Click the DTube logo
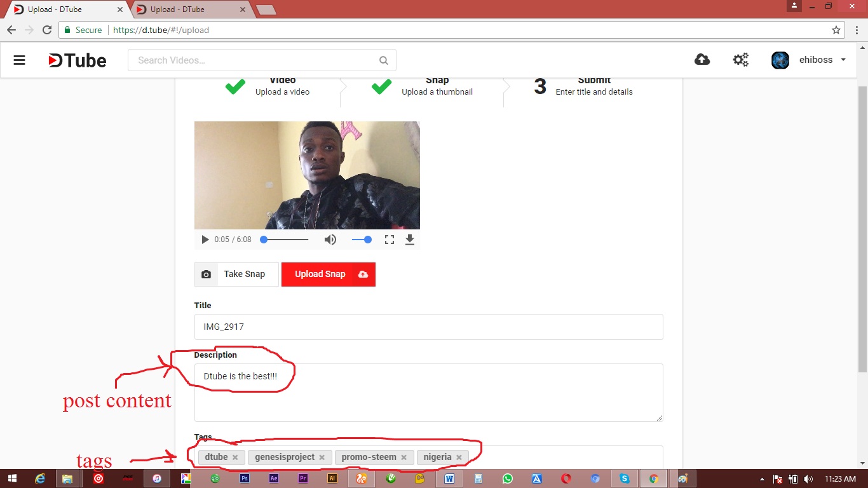This screenshot has height=488, width=868. point(76,60)
